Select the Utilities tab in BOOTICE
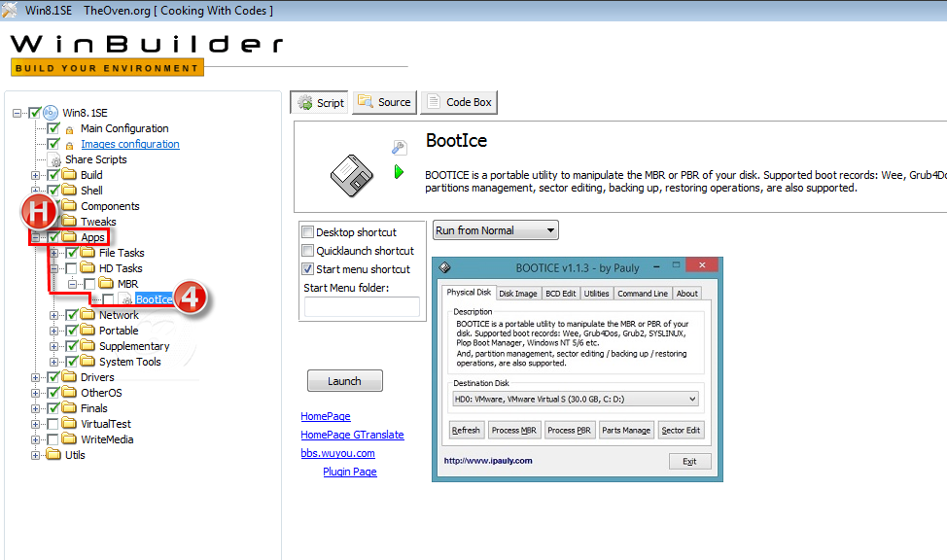The width and height of the screenshot is (947, 560). pos(596,294)
